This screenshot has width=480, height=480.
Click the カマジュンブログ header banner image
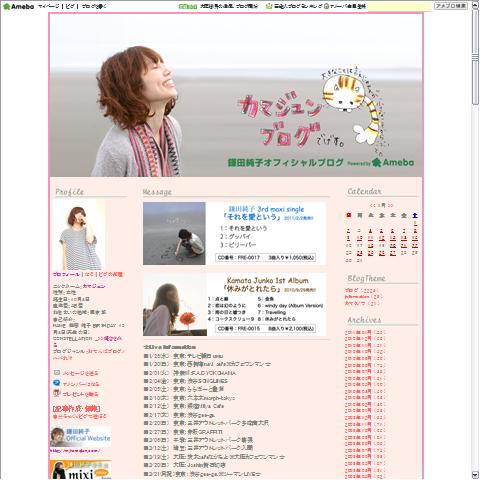pyautogui.click(x=236, y=95)
